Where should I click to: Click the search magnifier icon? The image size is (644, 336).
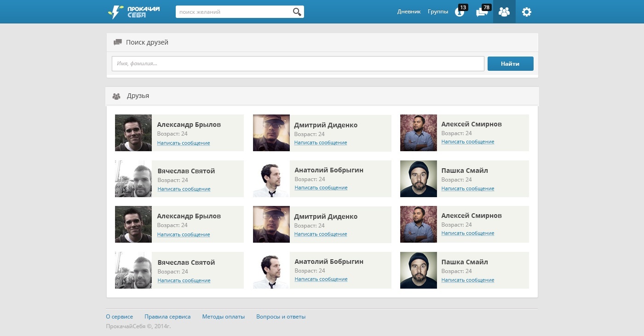[x=297, y=12]
